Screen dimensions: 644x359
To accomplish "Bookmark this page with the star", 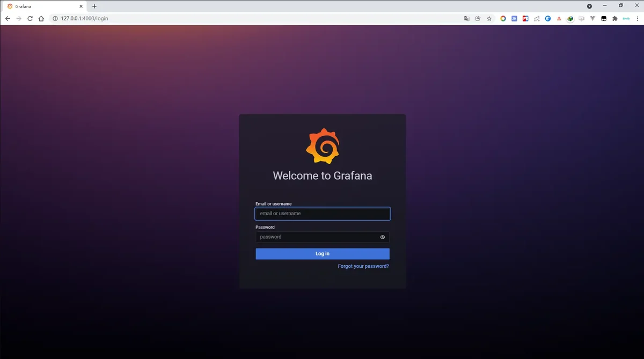I will tap(489, 18).
